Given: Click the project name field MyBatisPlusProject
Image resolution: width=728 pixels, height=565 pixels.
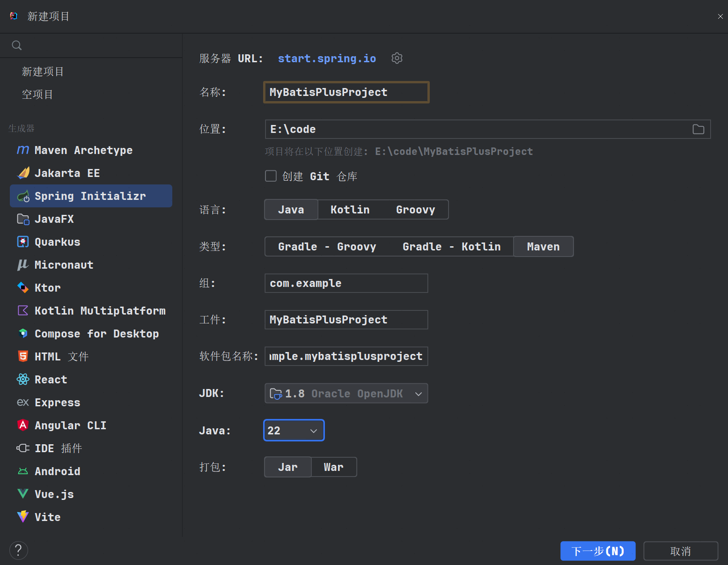Looking at the screenshot, I should (346, 92).
